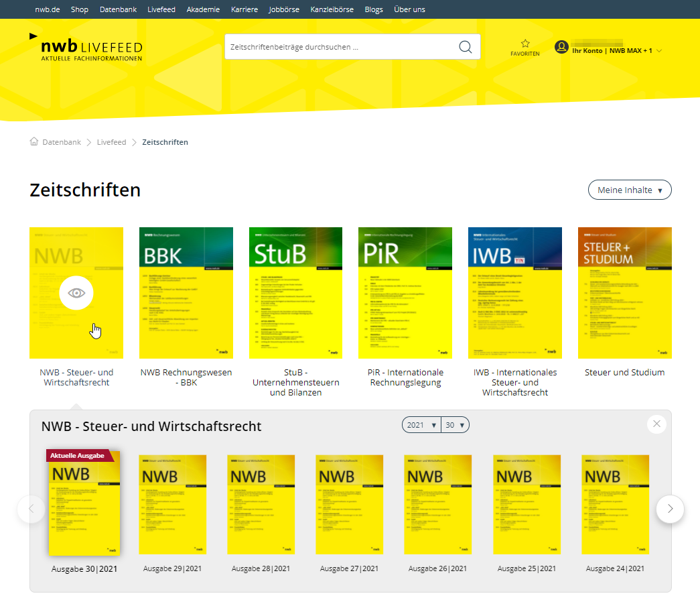Viewport: 700px width, 608px height.
Task: Open the issue number 30 dropdown
Action: click(456, 425)
